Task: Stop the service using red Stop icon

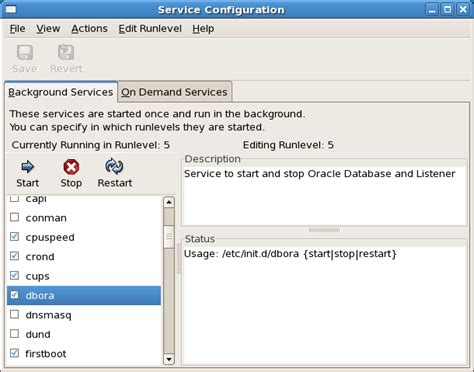Action: coord(71,167)
